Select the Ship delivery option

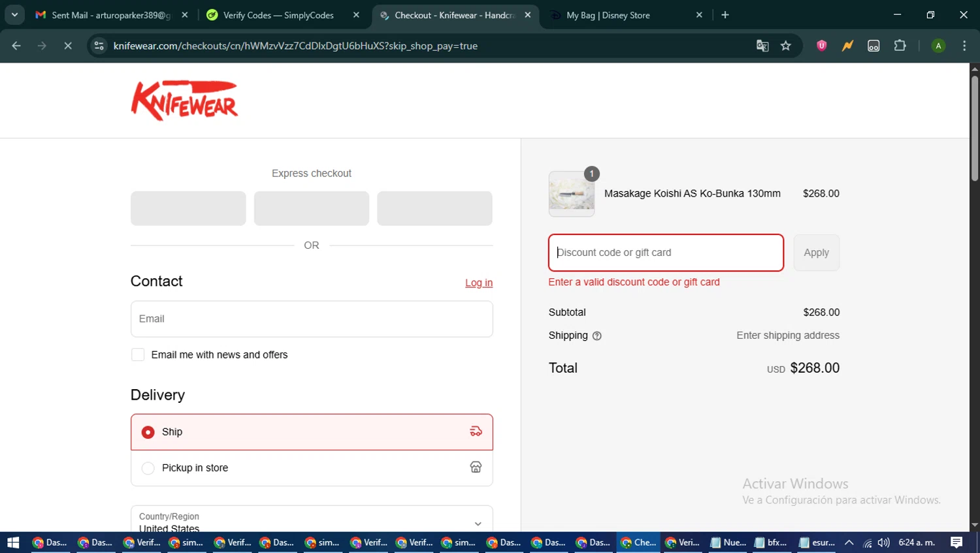pyautogui.click(x=312, y=432)
